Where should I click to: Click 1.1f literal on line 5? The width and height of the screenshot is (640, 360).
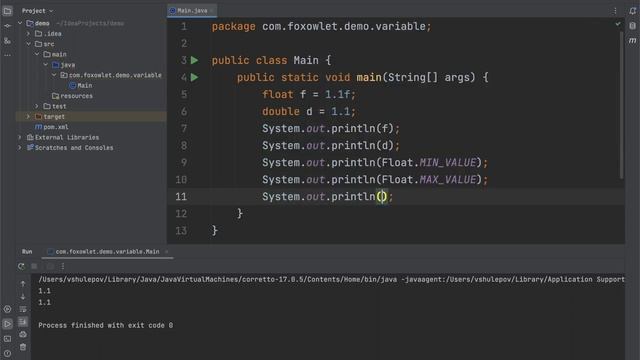coord(337,94)
